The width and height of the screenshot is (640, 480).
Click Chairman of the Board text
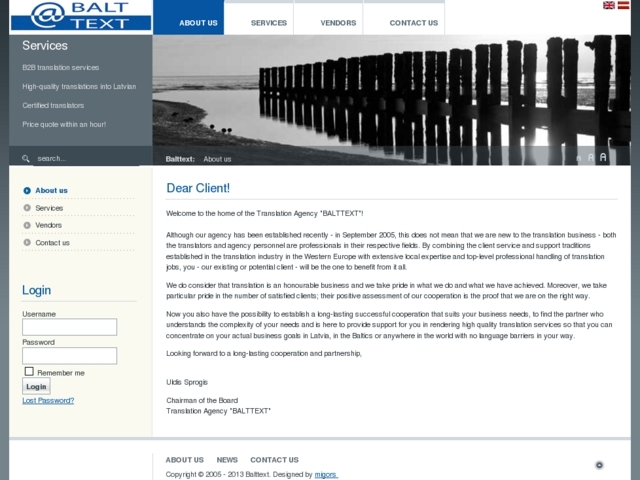(x=202, y=400)
